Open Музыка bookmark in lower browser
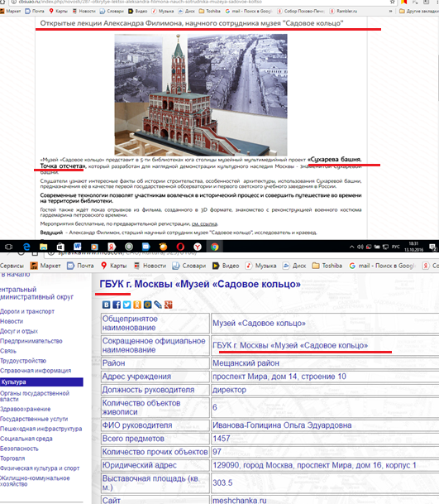 260,266
